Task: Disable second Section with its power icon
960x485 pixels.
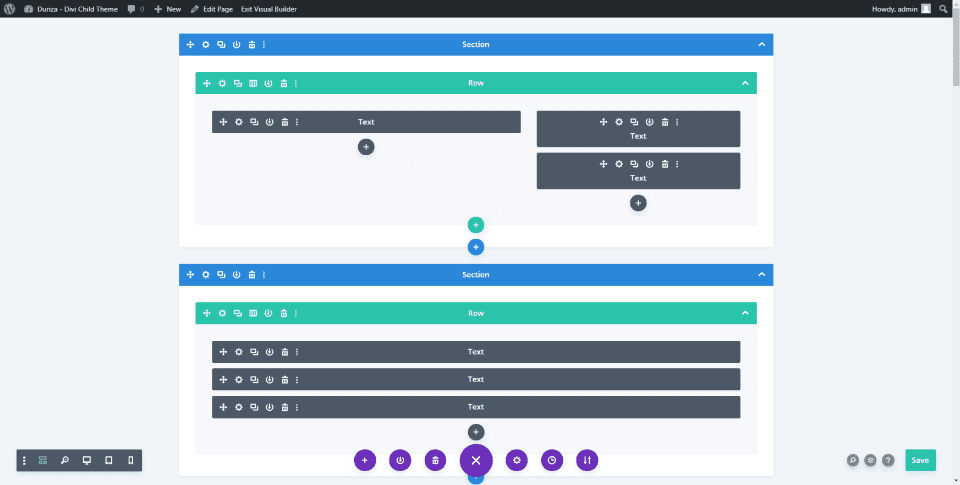Action: coord(236,275)
